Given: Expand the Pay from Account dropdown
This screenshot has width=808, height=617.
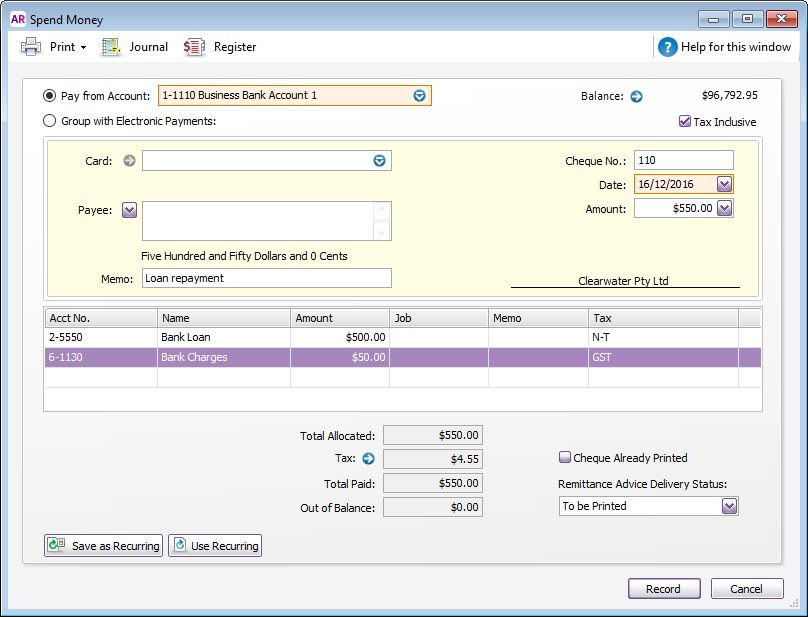Looking at the screenshot, I should [x=420, y=96].
